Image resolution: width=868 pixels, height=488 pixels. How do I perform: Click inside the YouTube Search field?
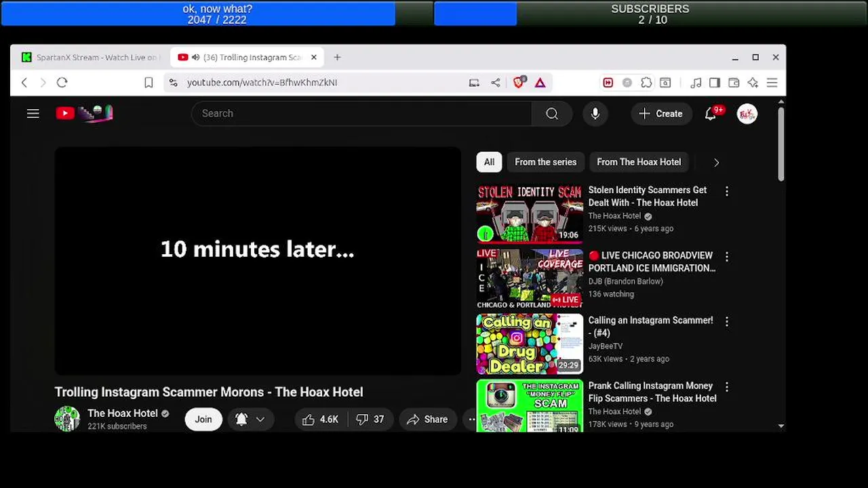[361, 114]
